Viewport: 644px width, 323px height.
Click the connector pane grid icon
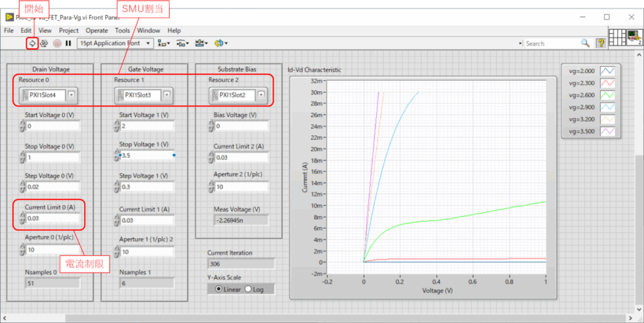pos(616,37)
